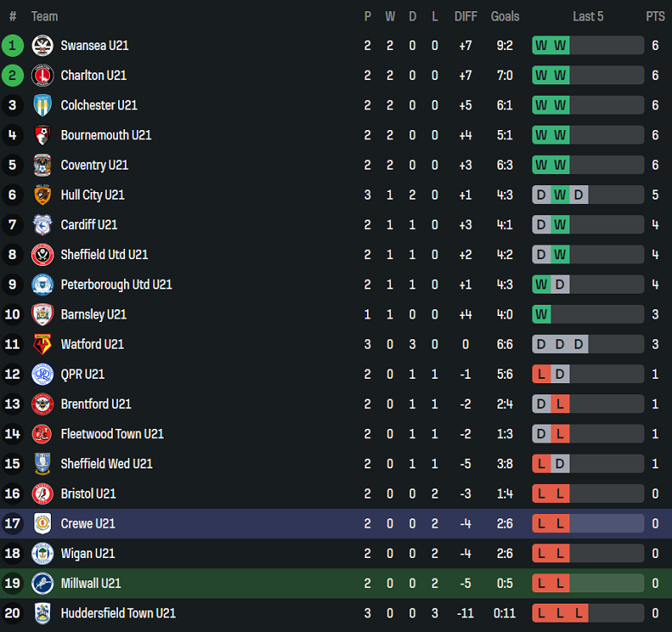The width and height of the screenshot is (672, 632).
Task: Click the Millwall U21 lion crest
Action: click(x=42, y=584)
